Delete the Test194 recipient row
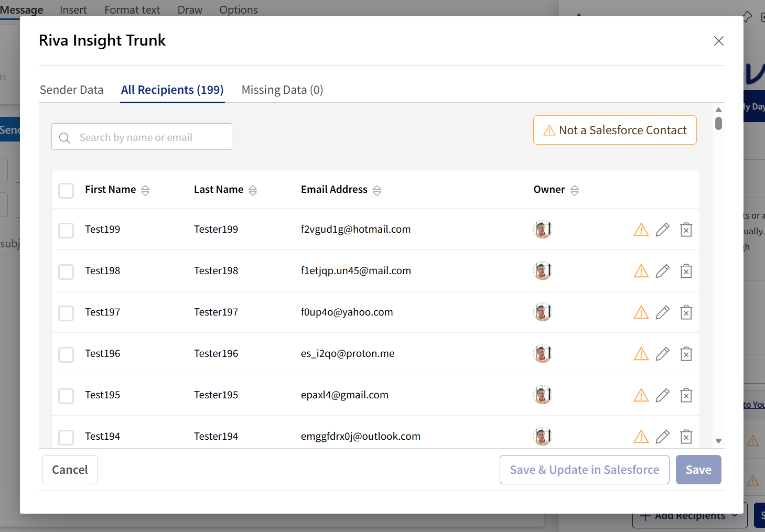 686,437
